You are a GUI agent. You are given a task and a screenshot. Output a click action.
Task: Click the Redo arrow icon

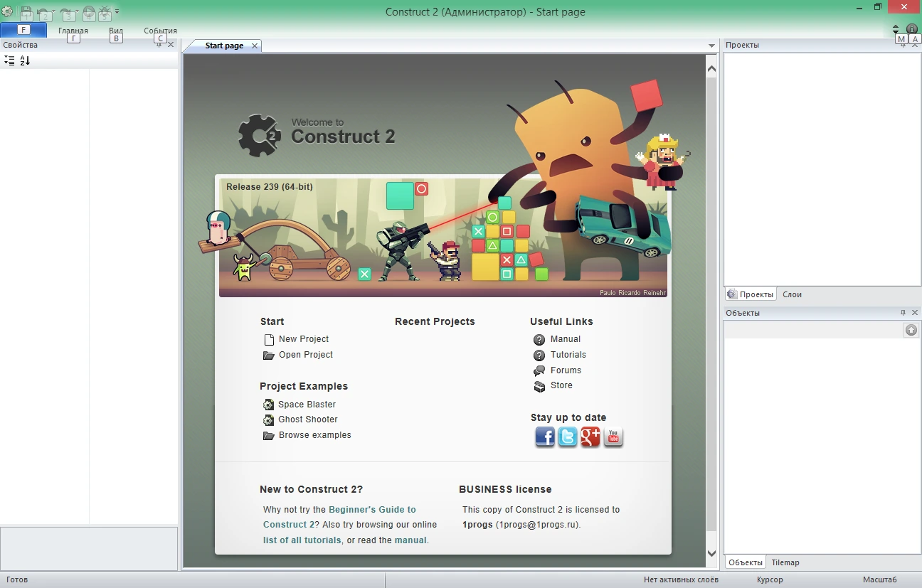(x=66, y=13)
